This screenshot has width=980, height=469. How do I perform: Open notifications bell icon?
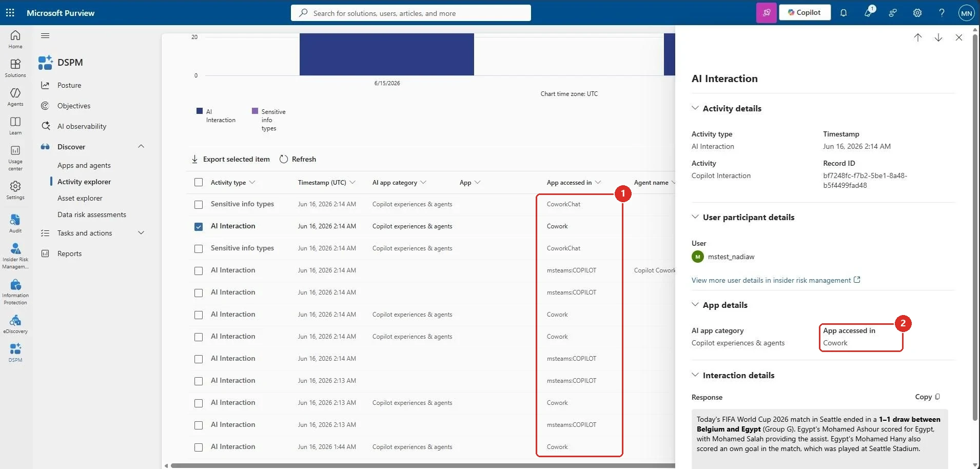(x=844, y=13)
